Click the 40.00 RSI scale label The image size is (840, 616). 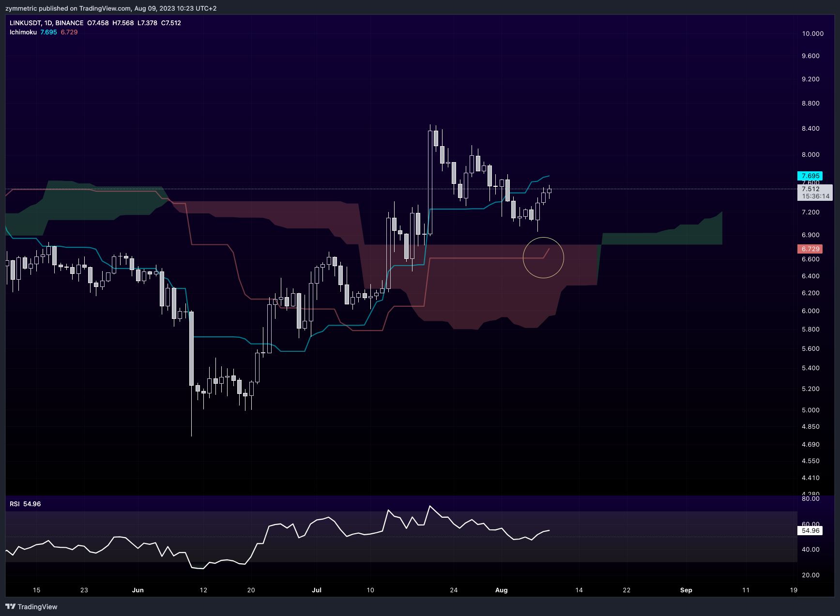pyautogui.click(x=810, y=549)
